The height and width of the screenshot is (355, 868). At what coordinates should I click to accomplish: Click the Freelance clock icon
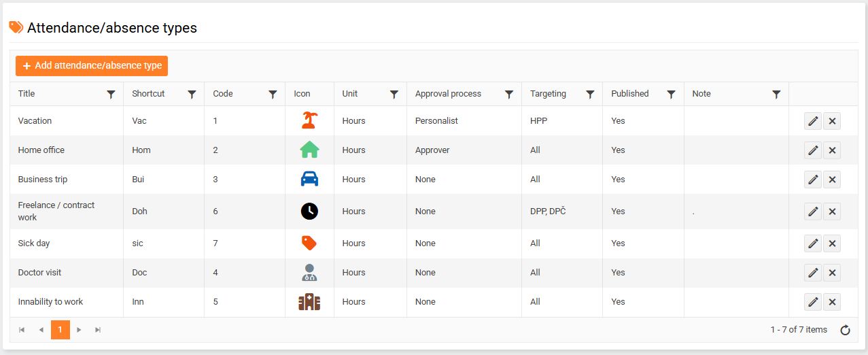tap(309, 212)
